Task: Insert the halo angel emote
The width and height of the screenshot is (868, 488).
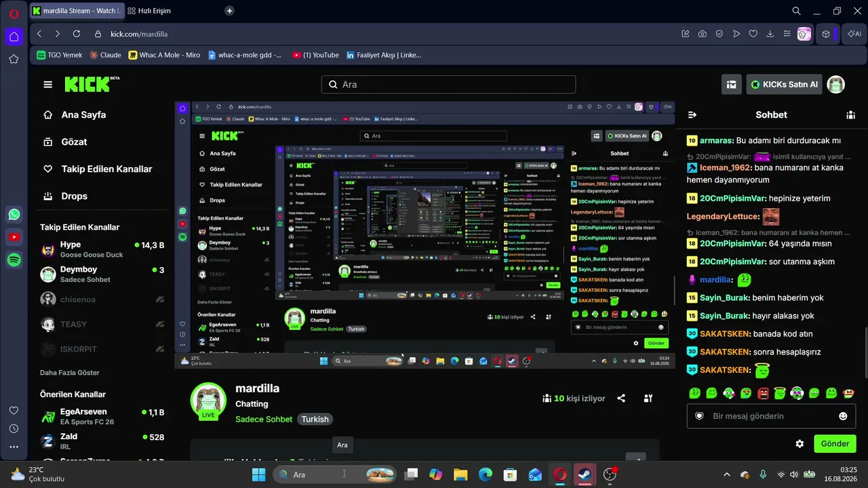Action: tap(780, 393)
